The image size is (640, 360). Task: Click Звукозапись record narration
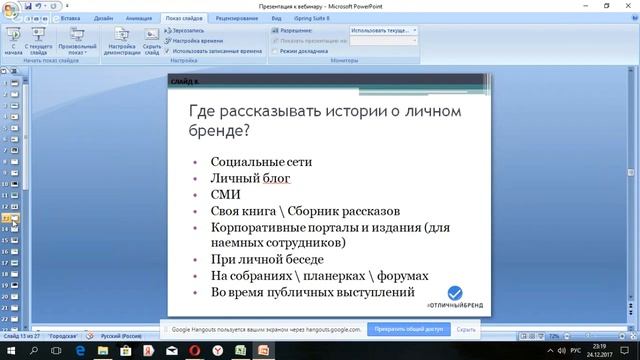click(x=184, y=31)
